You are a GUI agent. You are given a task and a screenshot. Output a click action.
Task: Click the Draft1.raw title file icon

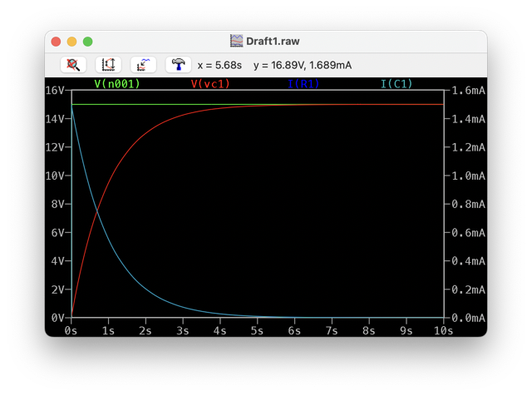[x=236, y=41]
